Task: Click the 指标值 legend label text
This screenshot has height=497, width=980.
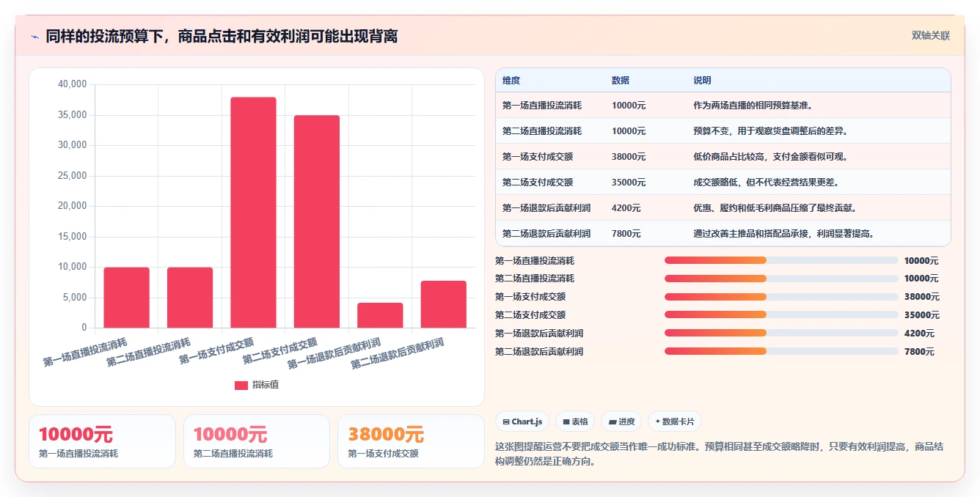Action: pyautogui.click(x=266, y=385)
